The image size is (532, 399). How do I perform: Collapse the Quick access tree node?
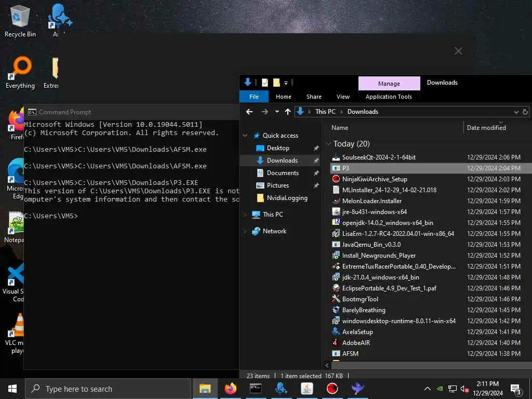pyautogui.click(x=245, y=136)
